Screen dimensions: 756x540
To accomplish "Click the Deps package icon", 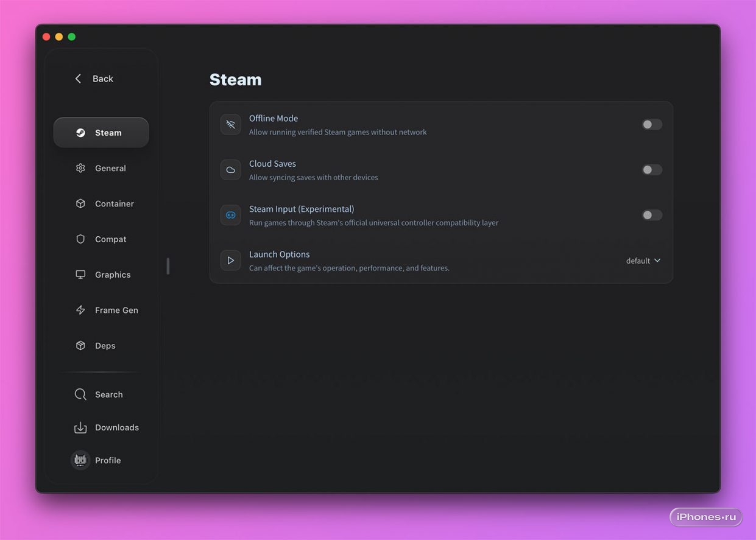I will (80, 345).
